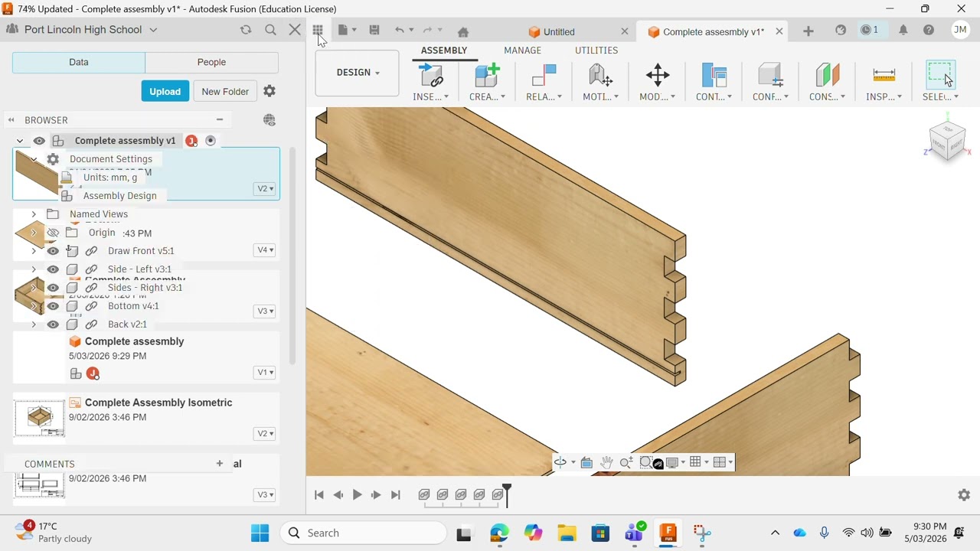Open the DESIGN workspace dropdown
Viewport: 980px width, 551px height.
tap(358, 73)
